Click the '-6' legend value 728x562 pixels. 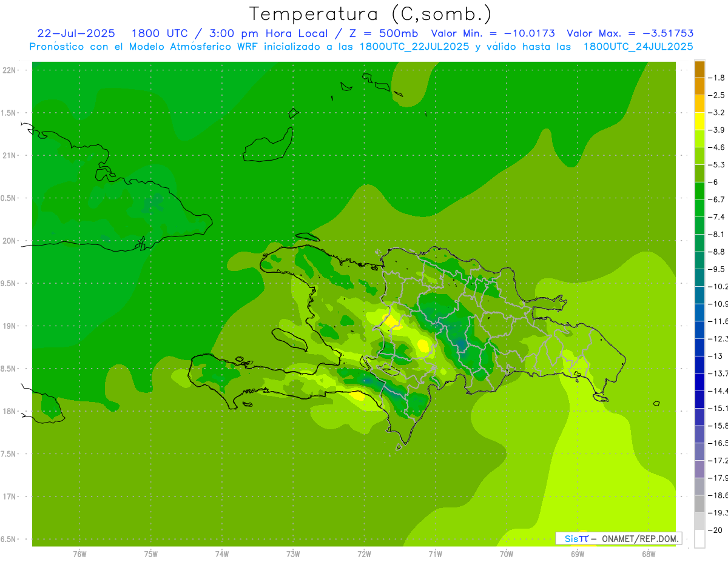click(713, 182)
